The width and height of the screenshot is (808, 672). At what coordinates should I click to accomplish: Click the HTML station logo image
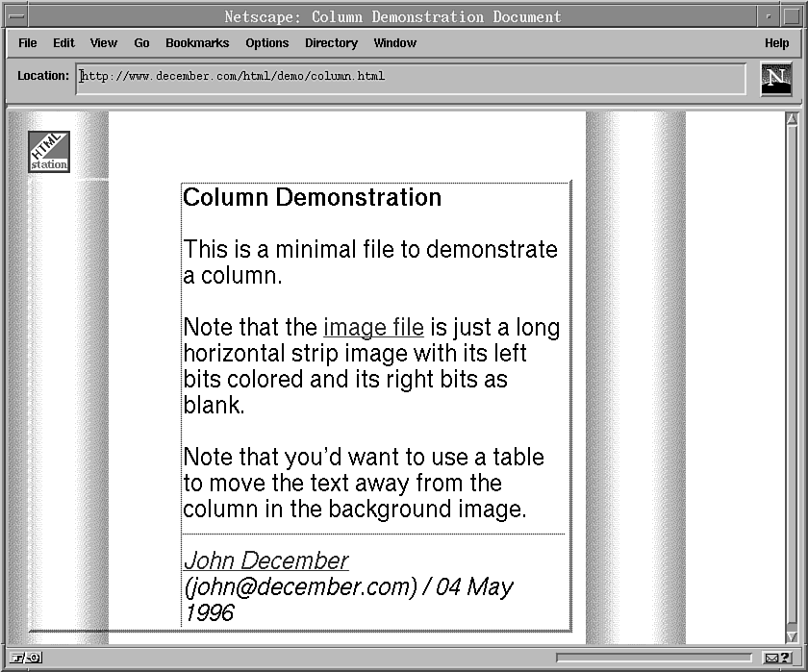tap(49, 151)
